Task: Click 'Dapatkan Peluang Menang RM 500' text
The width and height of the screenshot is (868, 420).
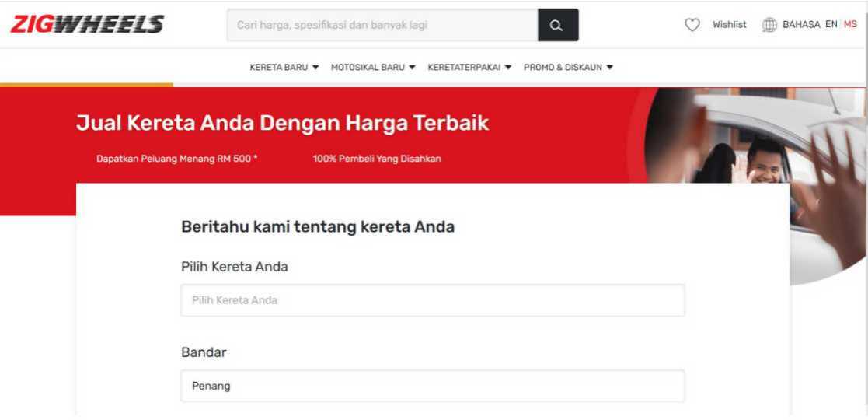Action: pyautogui.click(x=176, y=159)
